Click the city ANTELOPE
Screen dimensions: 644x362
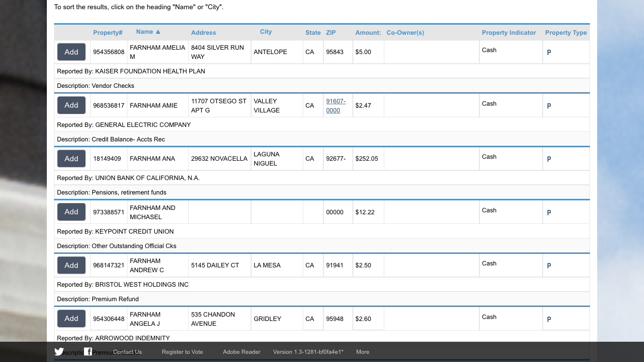270,52
